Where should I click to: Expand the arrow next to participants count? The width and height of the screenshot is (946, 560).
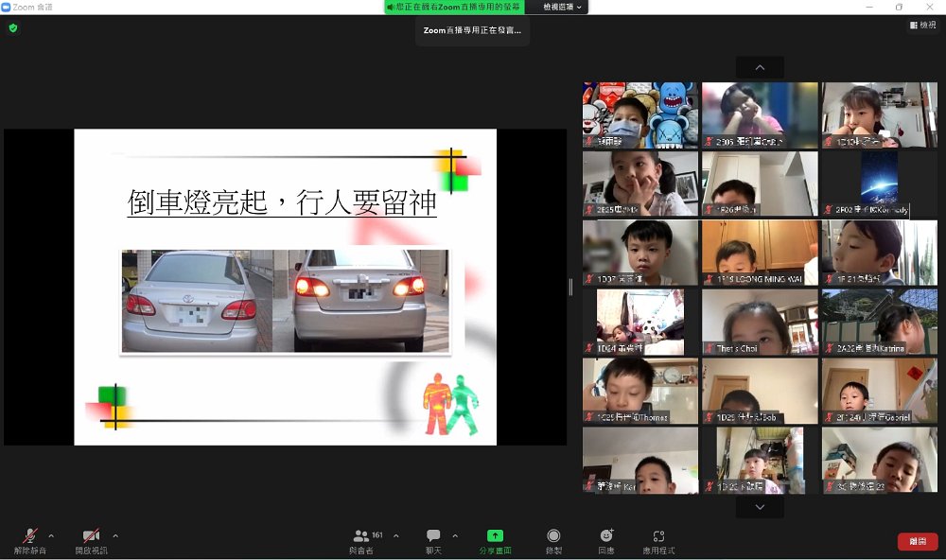395,535
